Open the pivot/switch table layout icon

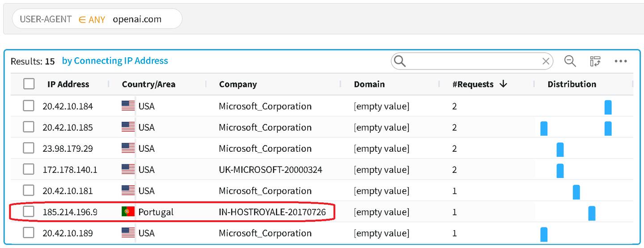coord(595,61)
